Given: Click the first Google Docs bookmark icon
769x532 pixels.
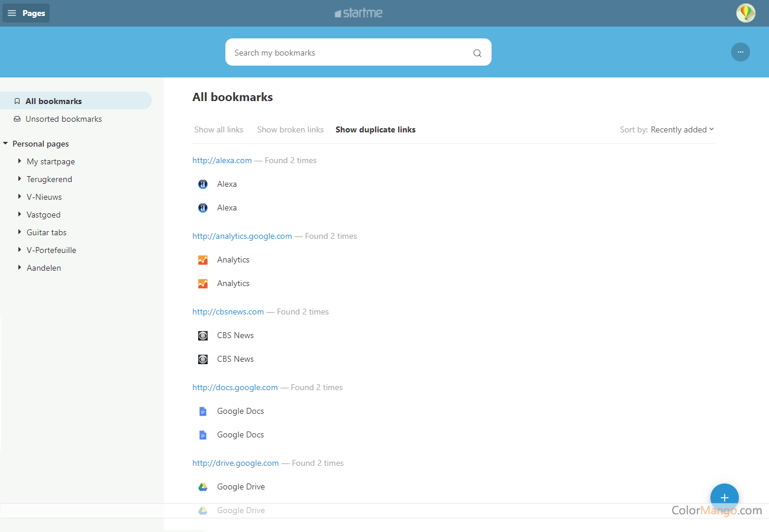Looking at the screenshot, I should (203, 411).
